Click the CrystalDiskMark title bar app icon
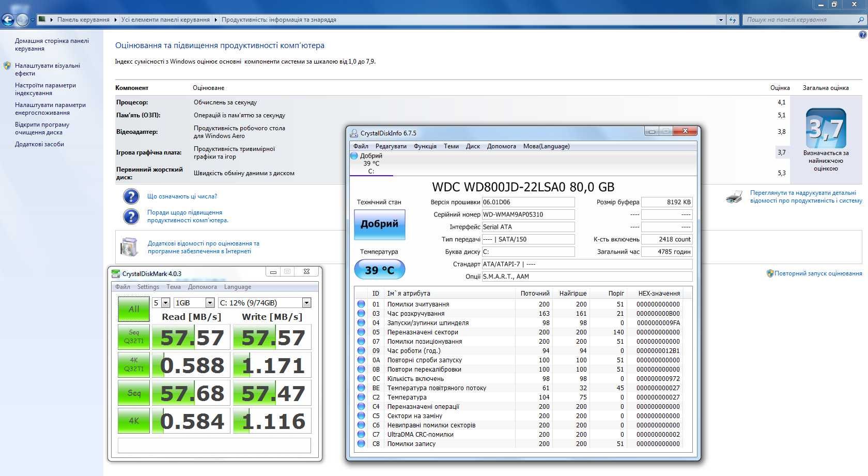This screenshot has width=868, height=476. [116, 273]
